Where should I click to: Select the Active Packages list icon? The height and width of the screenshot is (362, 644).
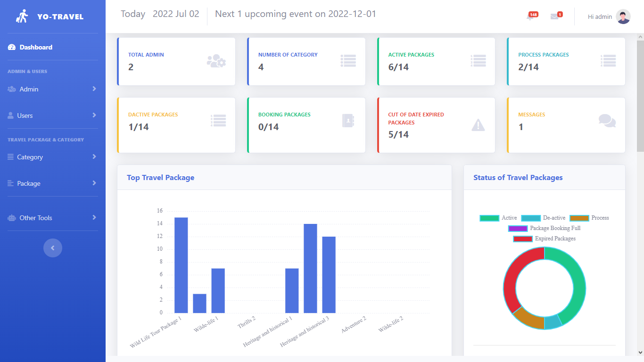coord(478,60)
